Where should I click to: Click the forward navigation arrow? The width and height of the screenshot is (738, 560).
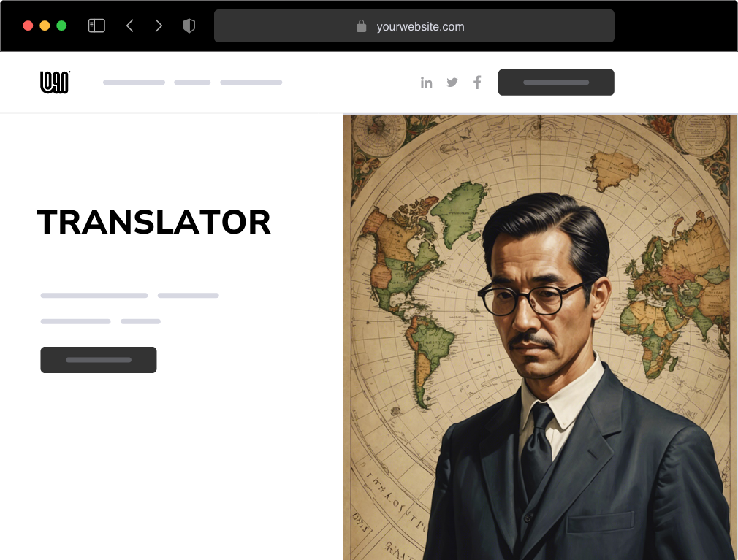click(159, 25)
